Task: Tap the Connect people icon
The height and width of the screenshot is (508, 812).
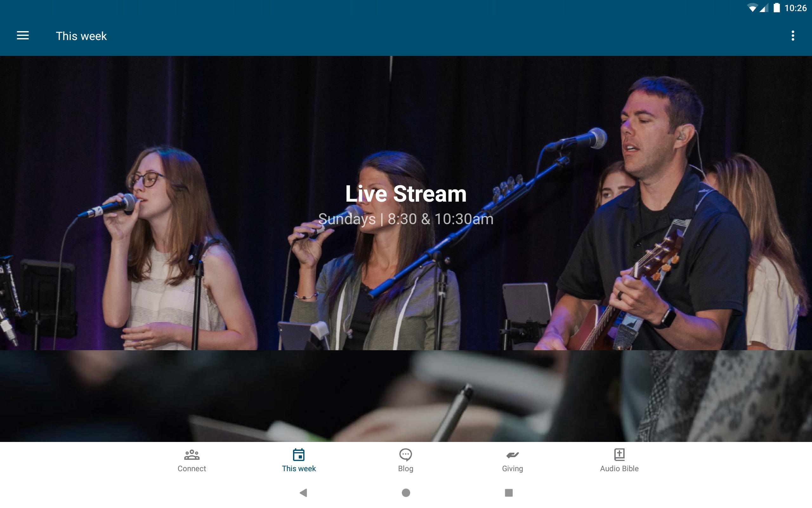Action: pos(192,455)
